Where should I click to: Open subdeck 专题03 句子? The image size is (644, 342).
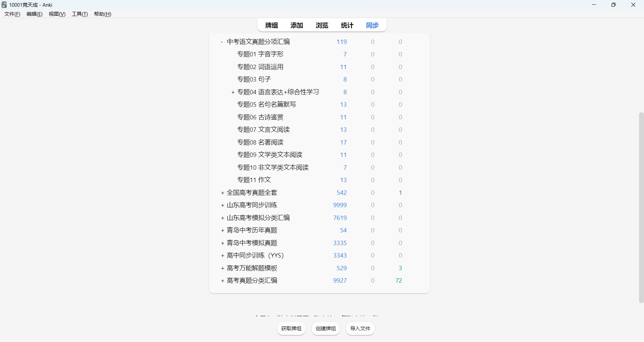pos(254,79)
